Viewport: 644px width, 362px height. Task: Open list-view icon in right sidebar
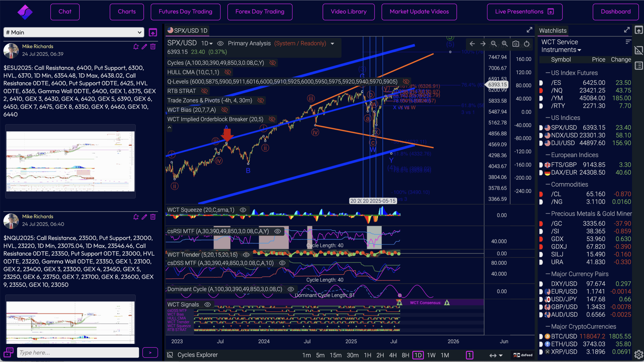pyautogui.click(x=639, y=66)
